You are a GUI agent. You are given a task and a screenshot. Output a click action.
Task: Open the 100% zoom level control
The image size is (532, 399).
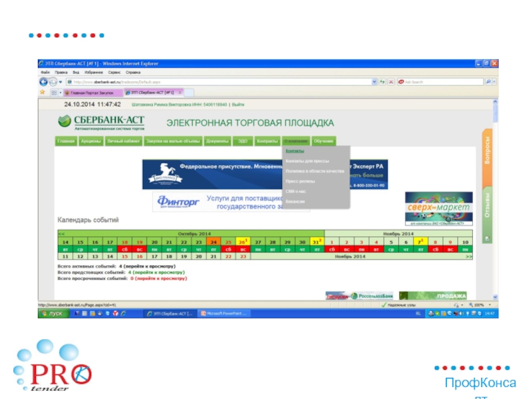pos(479,305)
